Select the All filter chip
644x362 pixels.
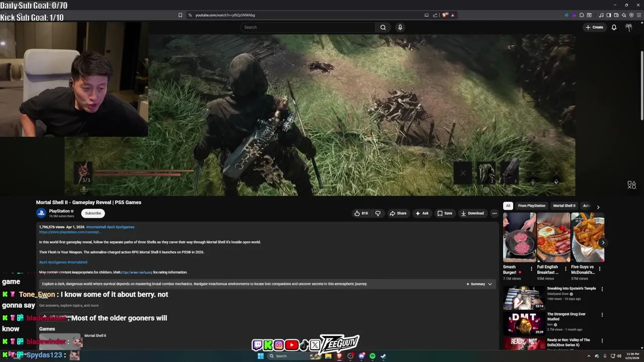[508, 206]
